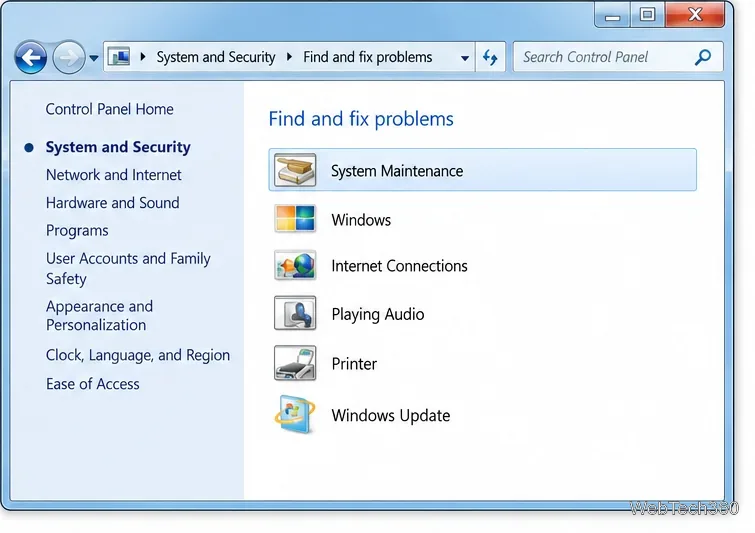Click the Playing Audio label
The image size is (755, 533).
click(x=378, y=314)
